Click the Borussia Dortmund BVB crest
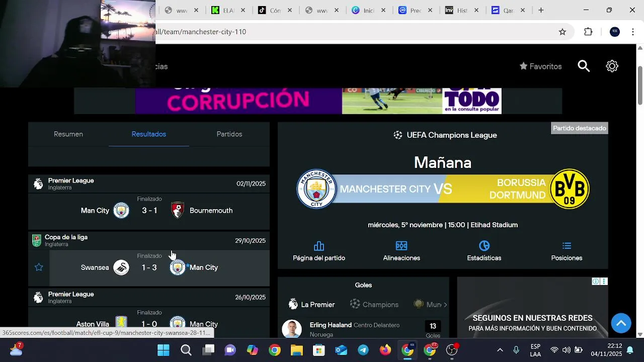This screenshot has height=362, width=644. [x=569, y=189]
